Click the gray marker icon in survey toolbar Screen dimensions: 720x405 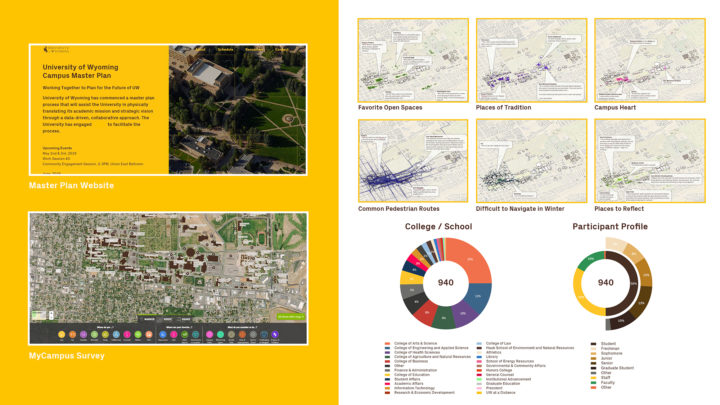click(253, 334)
